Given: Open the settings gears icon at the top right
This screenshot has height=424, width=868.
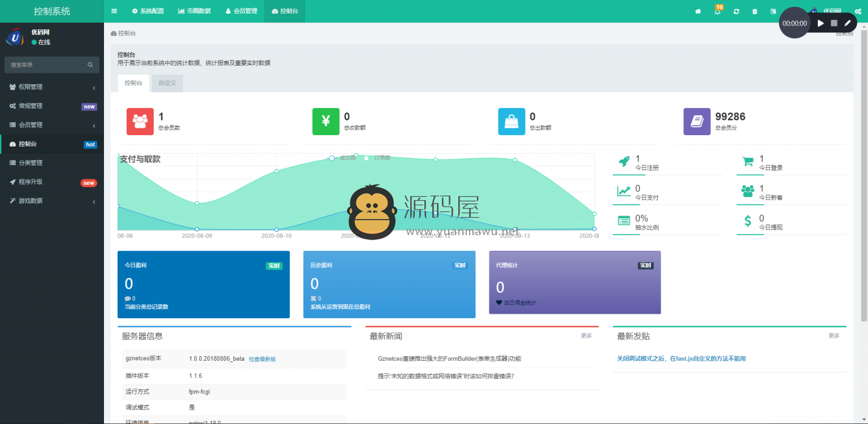Looking at the screenshot, I should pyautogui.click(x=858, y=11).
